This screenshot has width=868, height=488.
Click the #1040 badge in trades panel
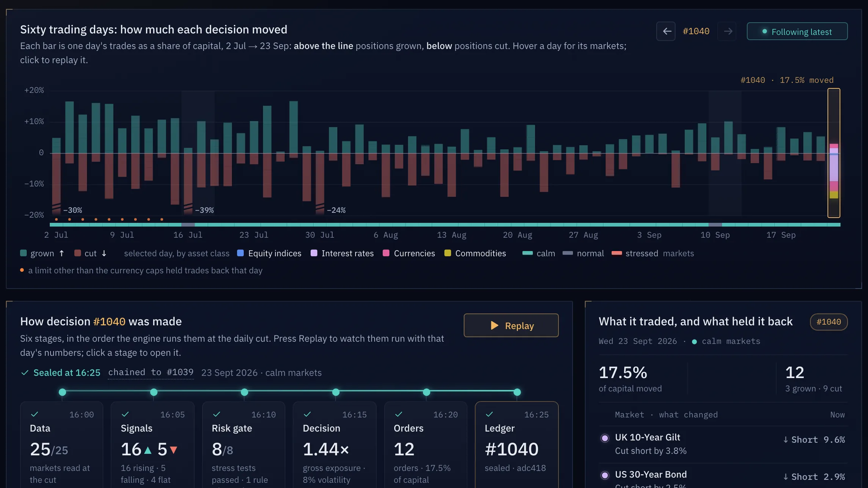tap(829, 322)
